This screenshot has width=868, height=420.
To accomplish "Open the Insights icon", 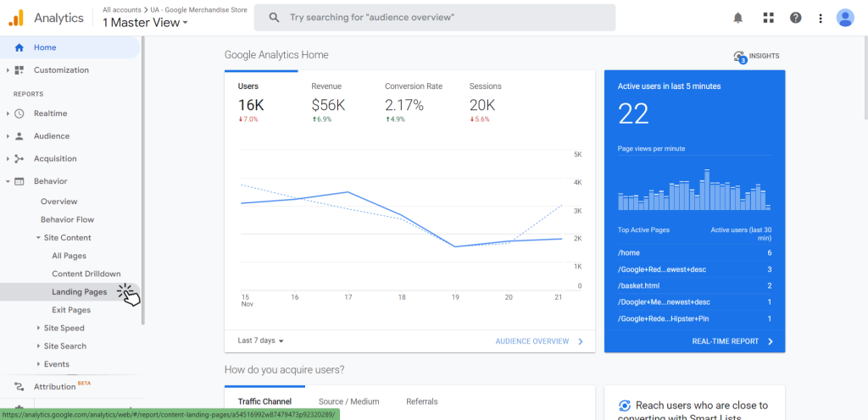I will point(739,57).
